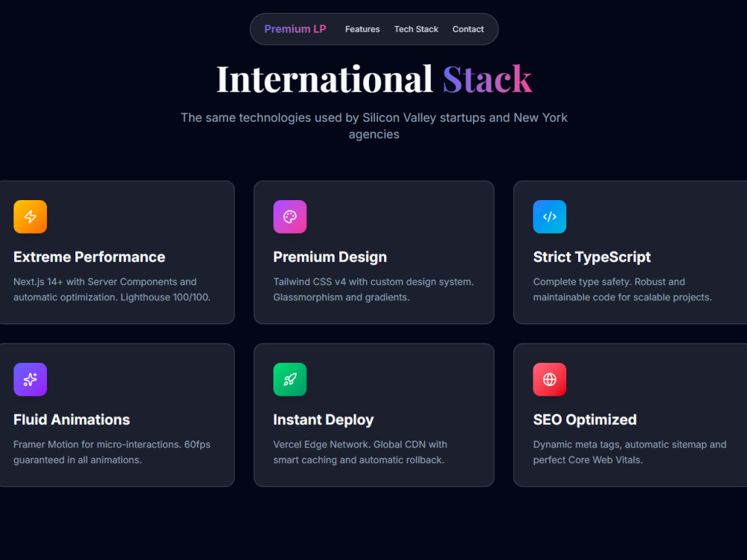Click the Silicon Valley startups subtitle text
Screen dimensions: 747x560
point(374,125)
